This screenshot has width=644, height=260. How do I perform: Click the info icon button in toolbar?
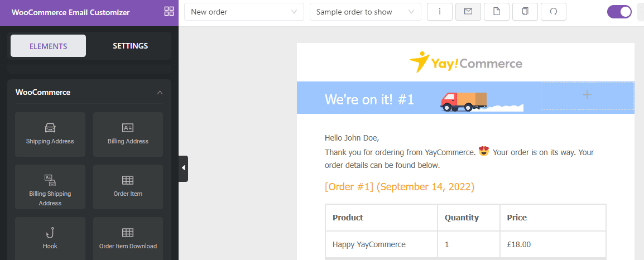click(440, 12)
